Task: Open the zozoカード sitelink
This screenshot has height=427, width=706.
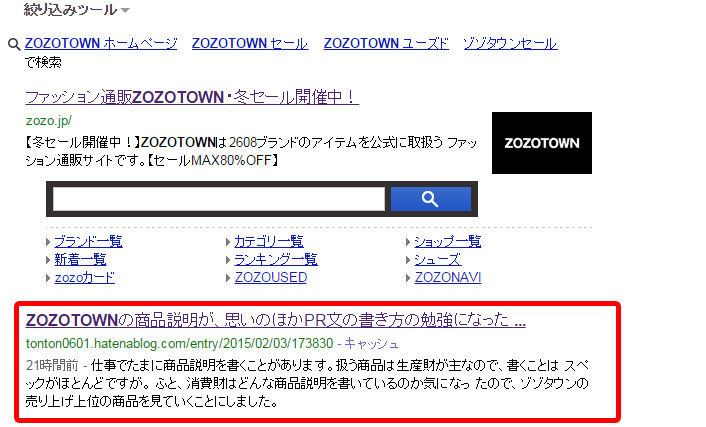Action: (85, 277)
